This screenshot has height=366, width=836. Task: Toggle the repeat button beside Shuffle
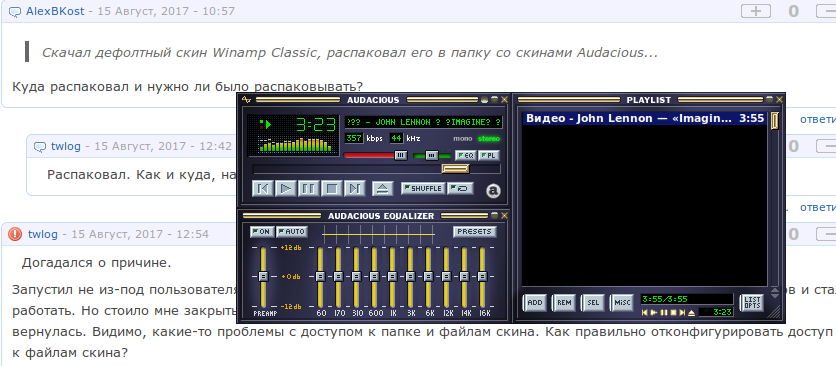[460, 188]
